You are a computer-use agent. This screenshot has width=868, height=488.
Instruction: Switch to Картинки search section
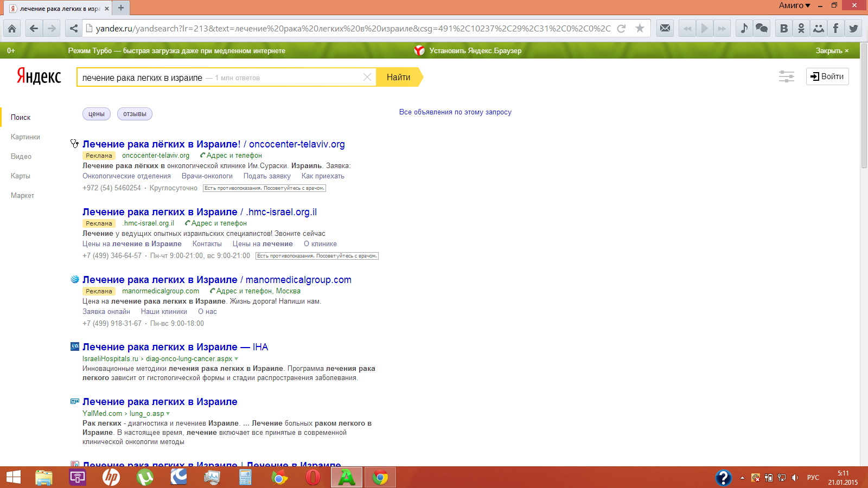click(25, 137)
